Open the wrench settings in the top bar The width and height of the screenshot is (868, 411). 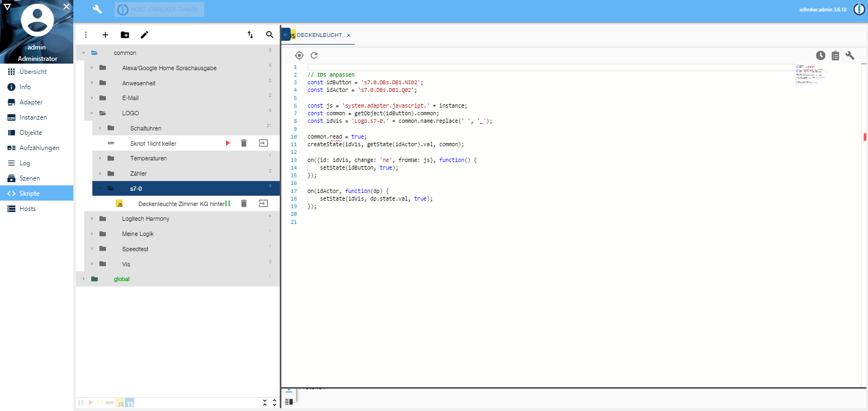[97, 9]
